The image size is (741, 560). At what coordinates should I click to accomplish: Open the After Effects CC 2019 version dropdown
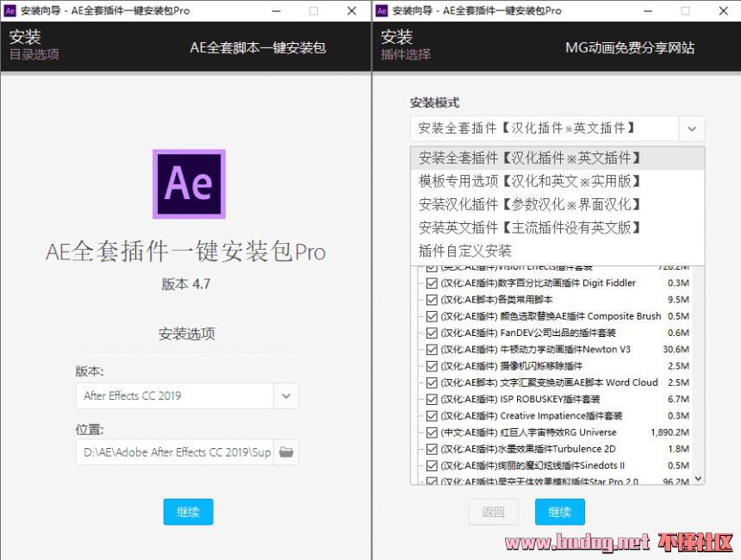point(286,396)
